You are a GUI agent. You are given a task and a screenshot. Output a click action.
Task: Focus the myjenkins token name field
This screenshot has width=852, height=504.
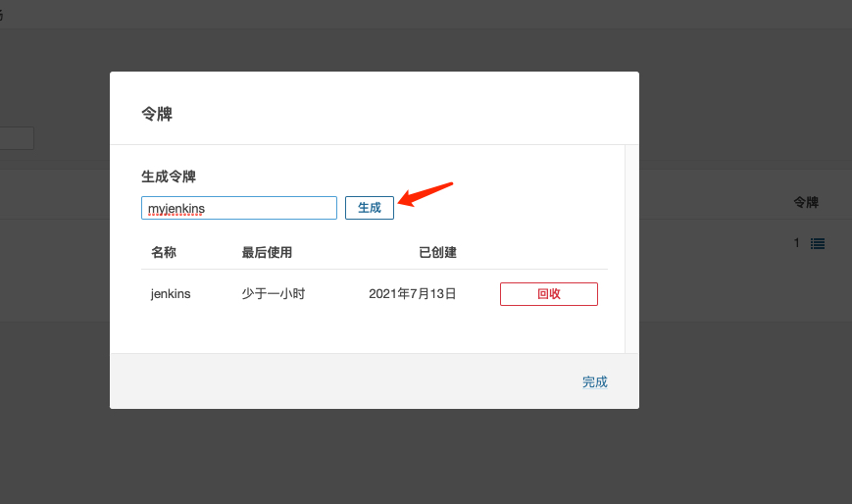[x=239, y=208]
